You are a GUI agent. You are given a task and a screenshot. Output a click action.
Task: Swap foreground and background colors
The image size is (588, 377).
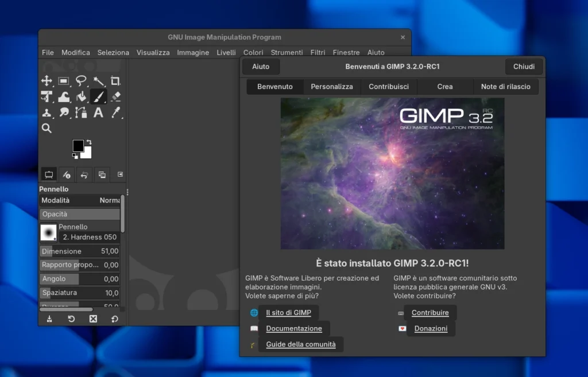[x=90, y=141]
